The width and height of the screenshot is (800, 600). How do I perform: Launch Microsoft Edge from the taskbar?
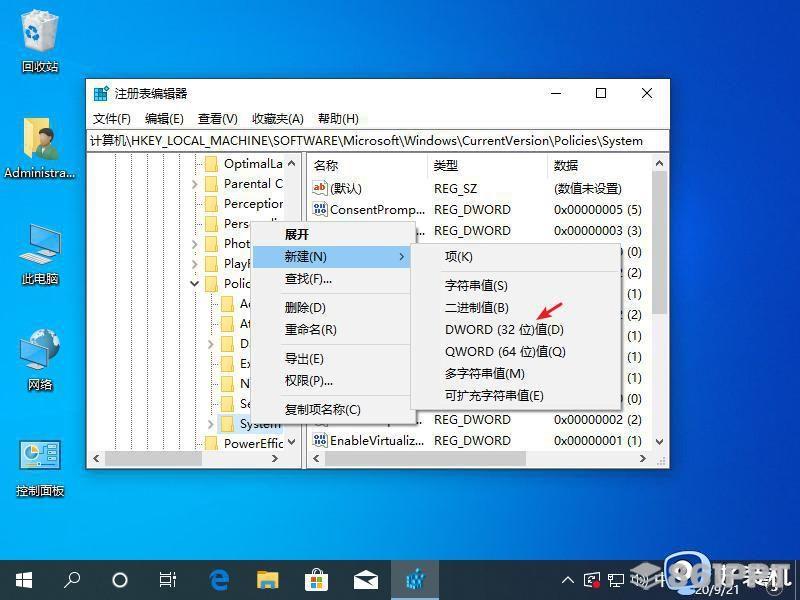click(x=219, y=580)
